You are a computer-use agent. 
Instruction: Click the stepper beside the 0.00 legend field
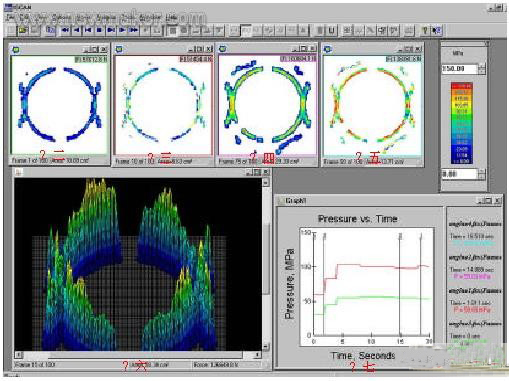tap(482, 174)
